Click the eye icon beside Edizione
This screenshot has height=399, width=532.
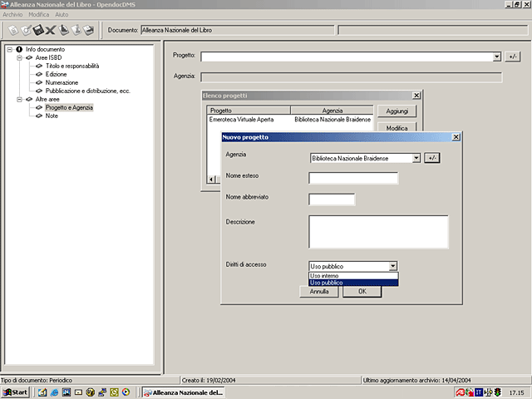[39, 74]
